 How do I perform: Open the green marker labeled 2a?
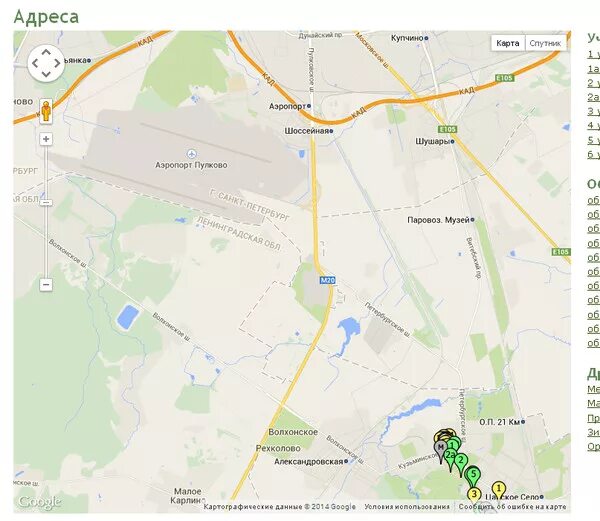450,458
